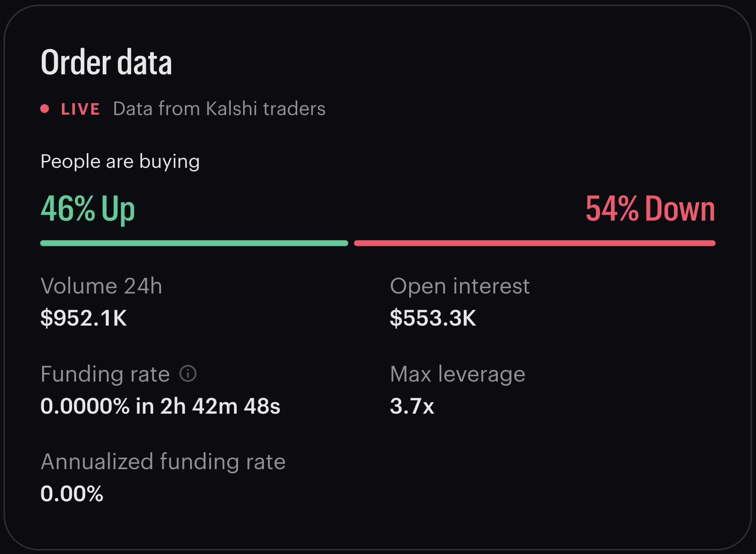Click the Funding rate info icon
756x554 pixels.
(188, 374)
